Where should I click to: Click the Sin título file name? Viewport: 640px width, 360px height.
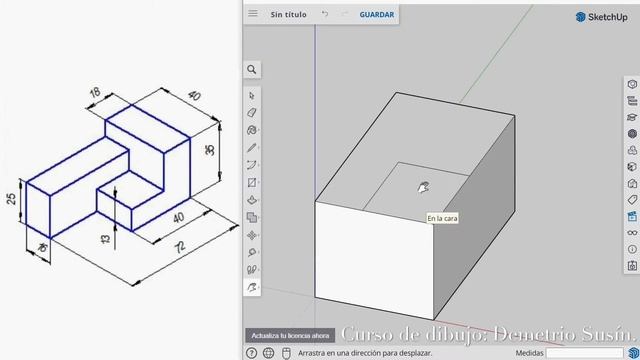[x=288, y=14]
